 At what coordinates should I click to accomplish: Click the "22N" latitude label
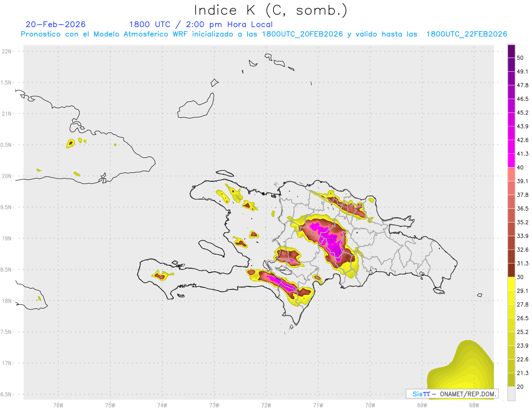coord(7,51)
